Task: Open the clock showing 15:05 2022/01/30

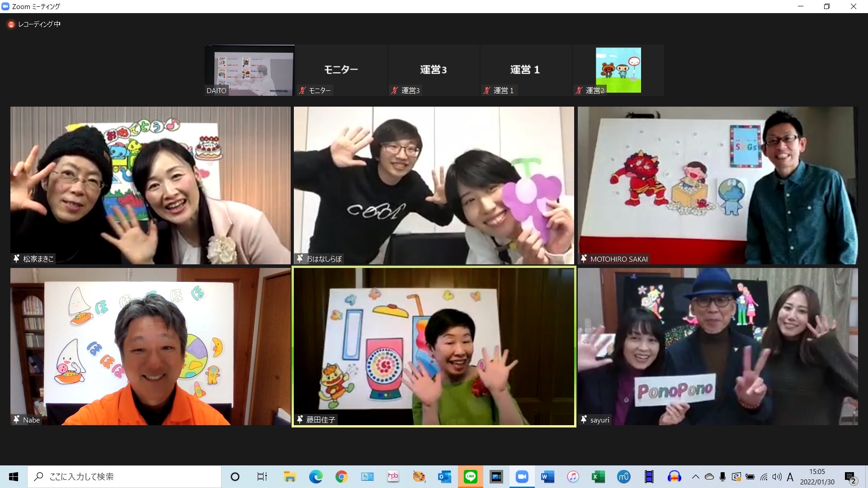Action: click(817, 477)
